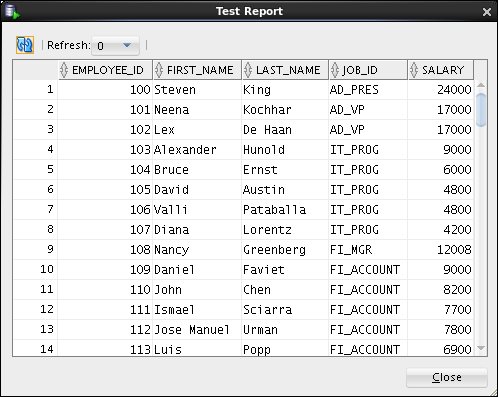
Task: Select salary cell 7800
Action: coord(440,330)
